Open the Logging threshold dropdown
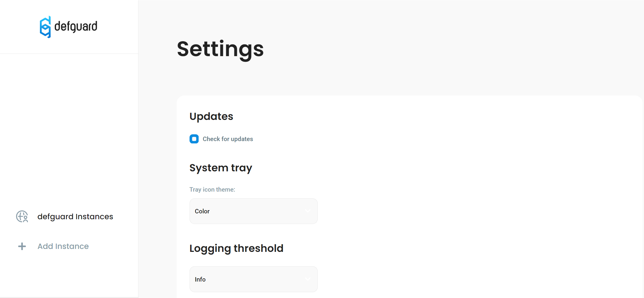This screenshot has width=644, height=298. point(253,279)
